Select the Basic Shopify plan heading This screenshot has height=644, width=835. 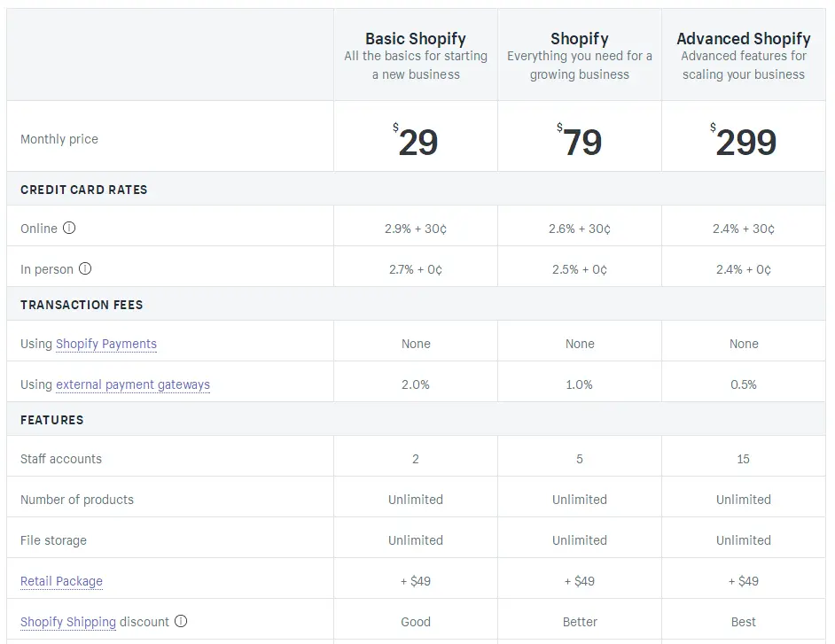tap(416, 38)
